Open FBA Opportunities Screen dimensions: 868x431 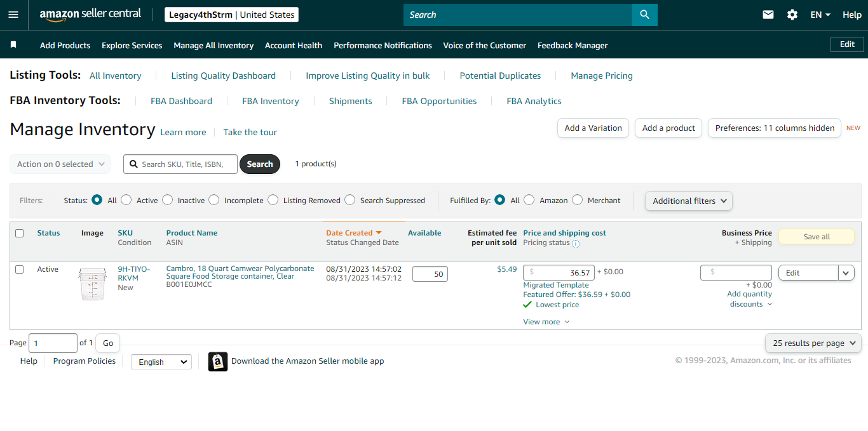(439, 101)
